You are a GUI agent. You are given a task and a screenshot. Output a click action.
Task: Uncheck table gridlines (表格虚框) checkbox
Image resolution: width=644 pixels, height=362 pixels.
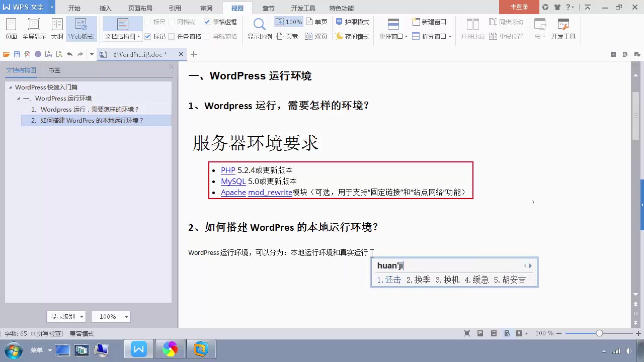(207, 22)
